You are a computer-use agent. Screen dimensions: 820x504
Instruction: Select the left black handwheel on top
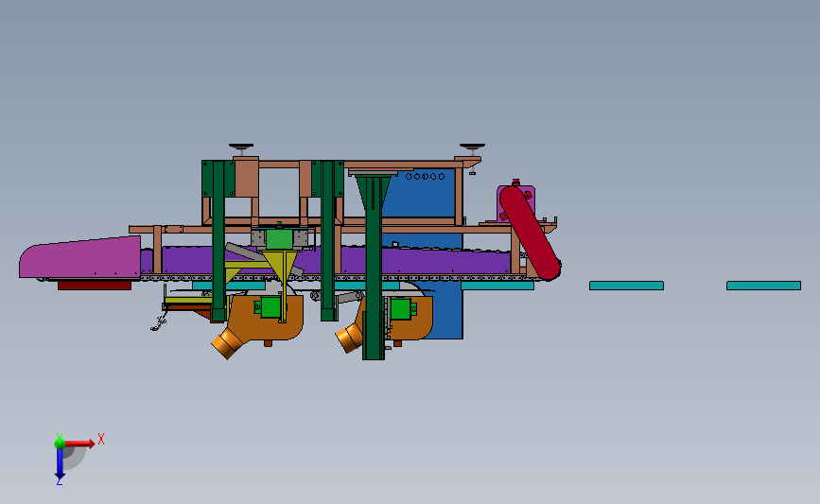241,147
